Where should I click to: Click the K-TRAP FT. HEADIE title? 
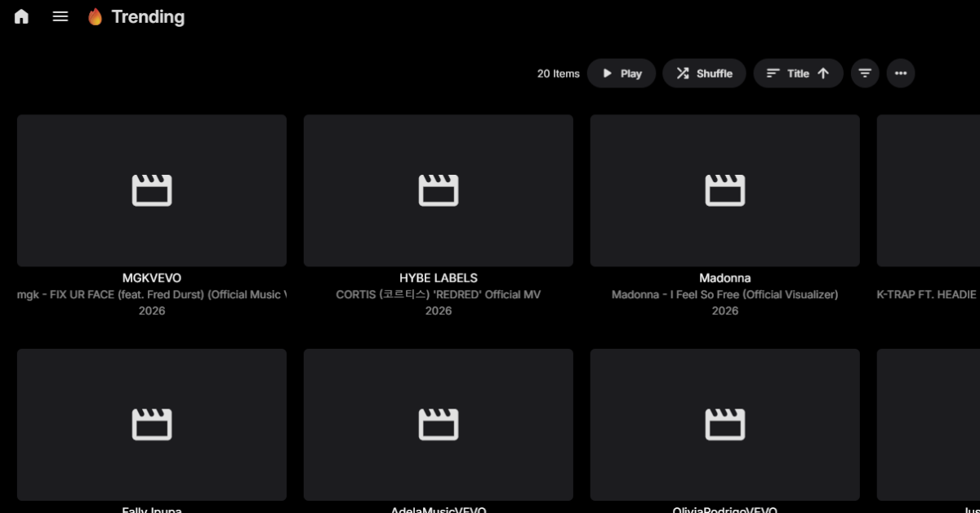(928, 294)
